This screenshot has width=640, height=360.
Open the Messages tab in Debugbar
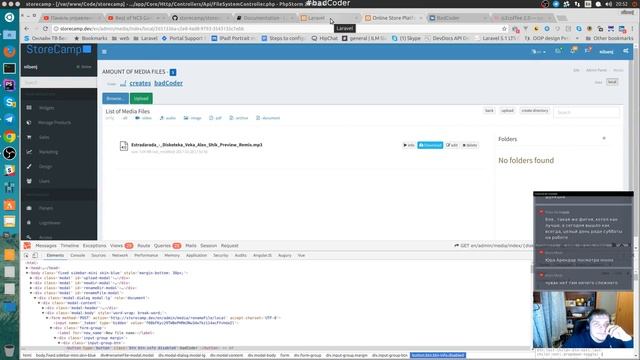pos(46,246)
